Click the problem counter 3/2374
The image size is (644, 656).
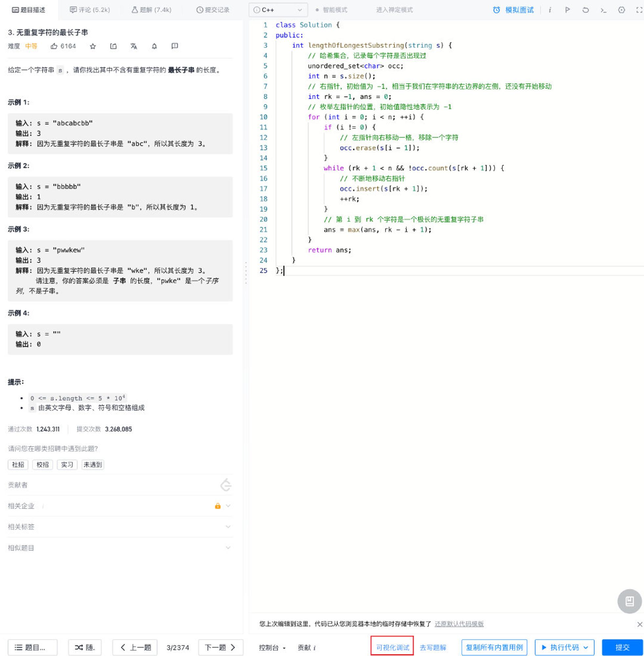178,647
